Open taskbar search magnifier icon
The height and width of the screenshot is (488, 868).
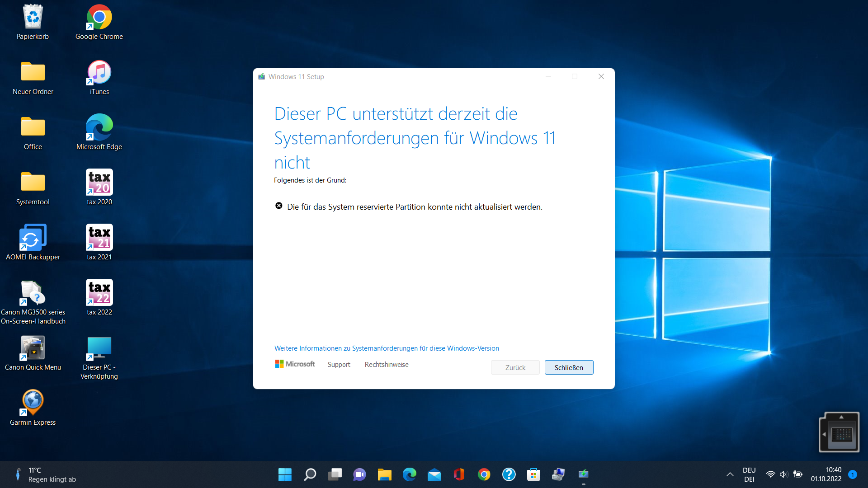pyautogui.click(x=310, y=474)
